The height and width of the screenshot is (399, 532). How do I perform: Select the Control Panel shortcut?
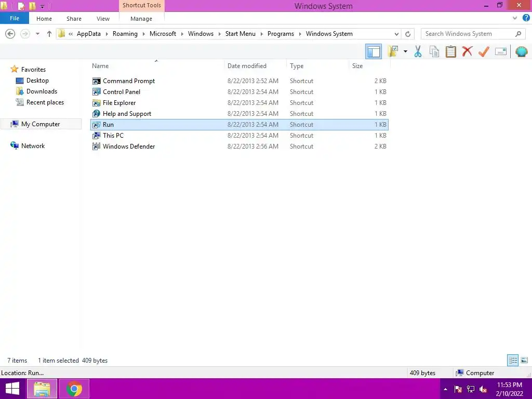[x=239, y=92]
